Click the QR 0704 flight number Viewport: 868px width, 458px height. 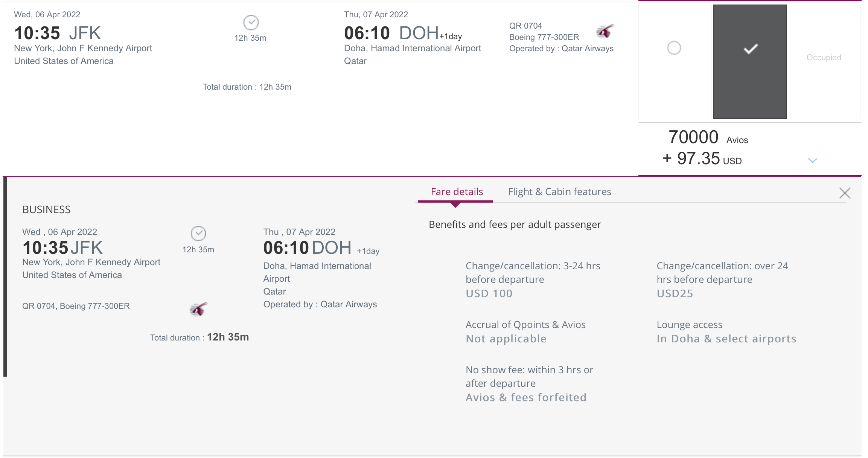click(525, 26)
